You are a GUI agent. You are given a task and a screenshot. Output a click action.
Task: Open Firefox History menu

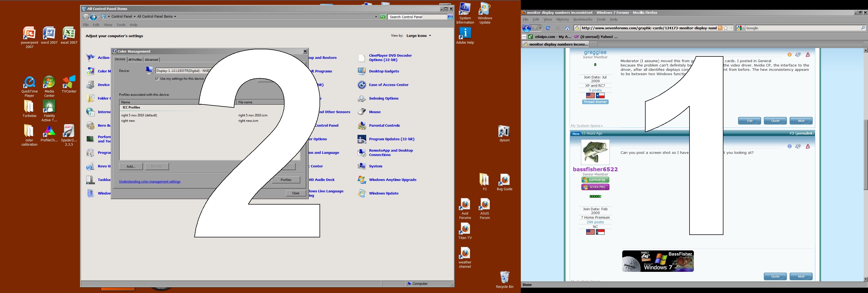(562, 20)
